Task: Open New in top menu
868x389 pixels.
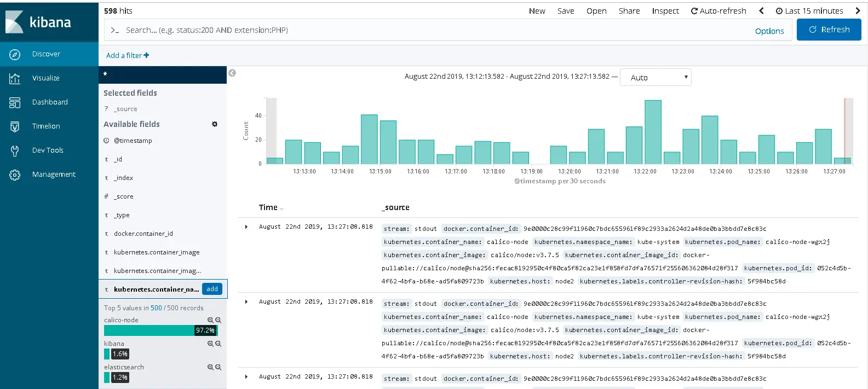Action: point(537,11)
